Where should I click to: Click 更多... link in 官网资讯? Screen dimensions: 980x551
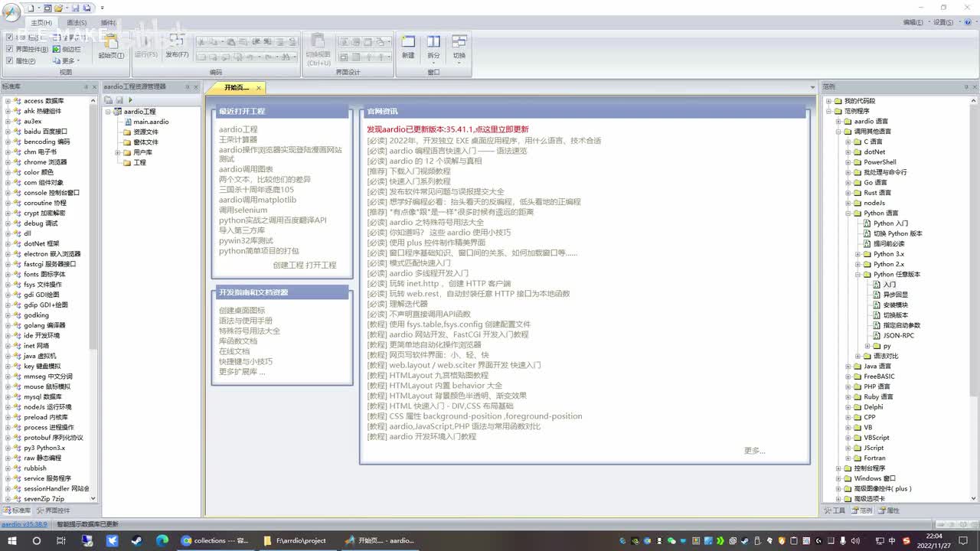[754, 451]
